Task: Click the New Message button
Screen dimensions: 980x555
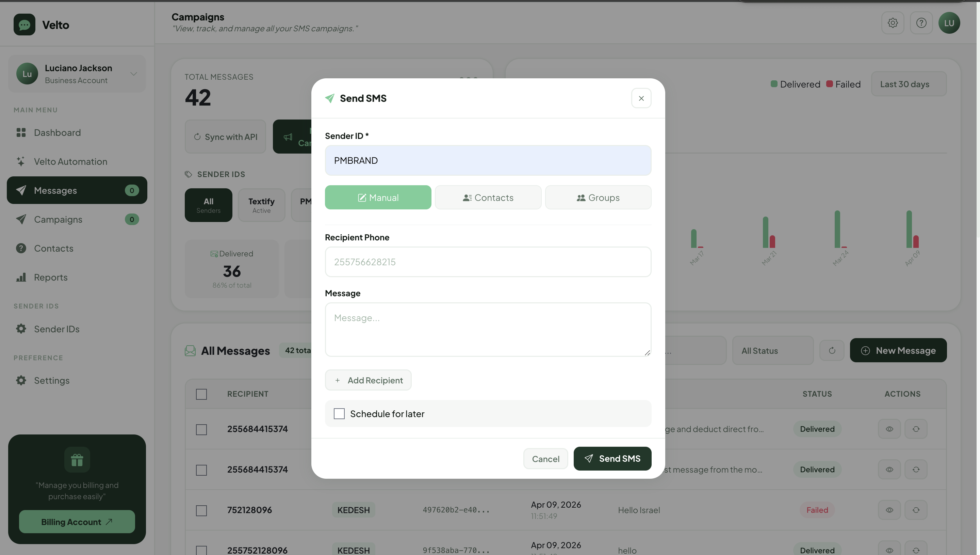Action: coord(898,350)
